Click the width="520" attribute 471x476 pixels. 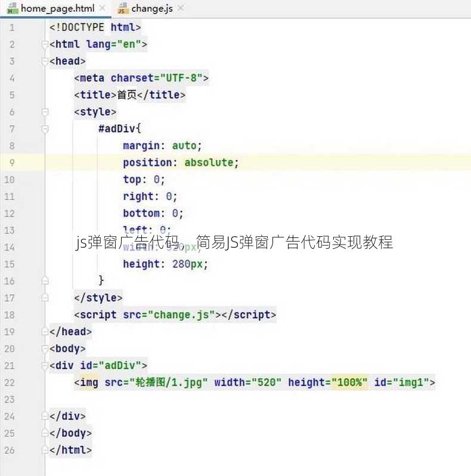point(248,382)
